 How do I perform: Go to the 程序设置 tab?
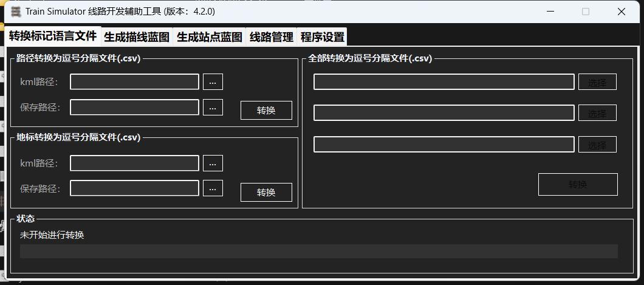pyautogui.click(x=323, y=37)
